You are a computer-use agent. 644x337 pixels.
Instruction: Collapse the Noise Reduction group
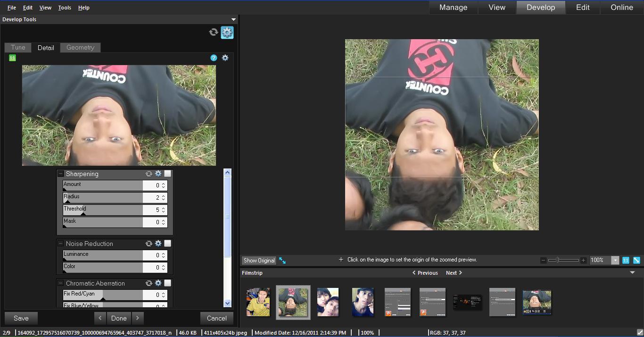point(60,244)
